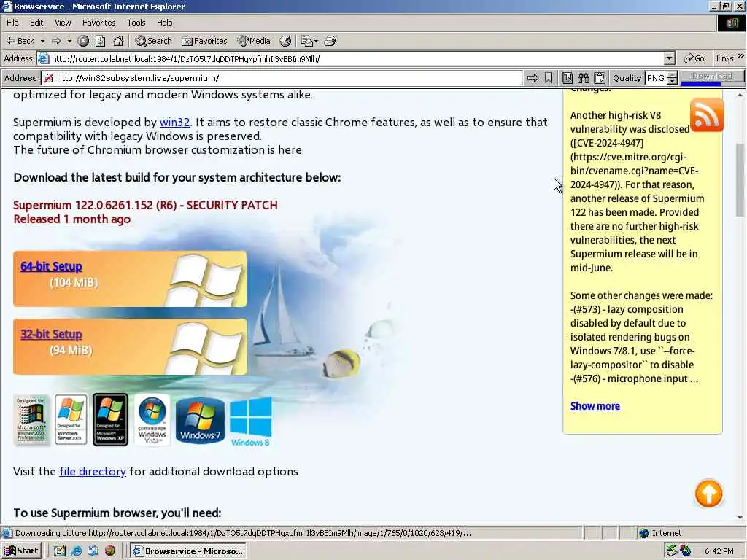Click the Refresh page icon
The width and height of the screenshot is (747, 560).
(101, 41)
